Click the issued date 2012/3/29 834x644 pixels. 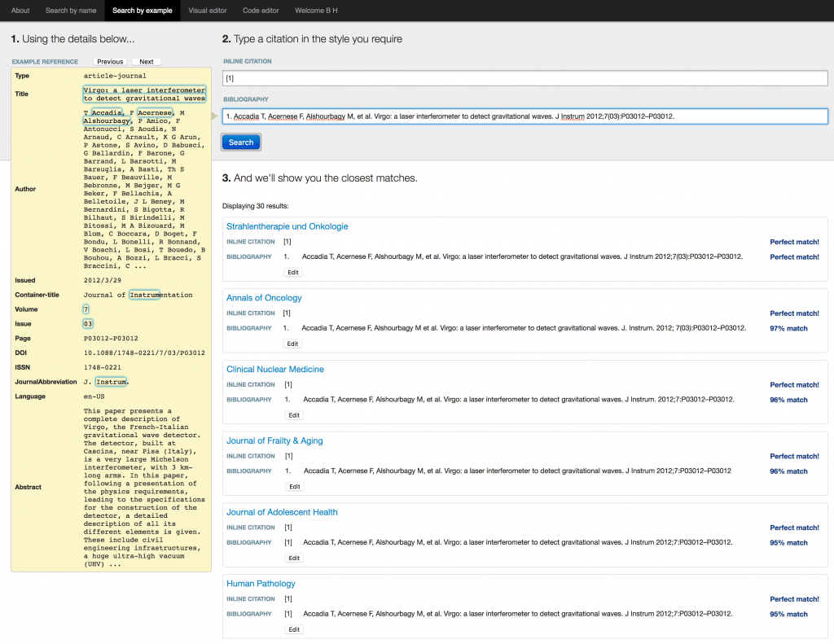102,280
